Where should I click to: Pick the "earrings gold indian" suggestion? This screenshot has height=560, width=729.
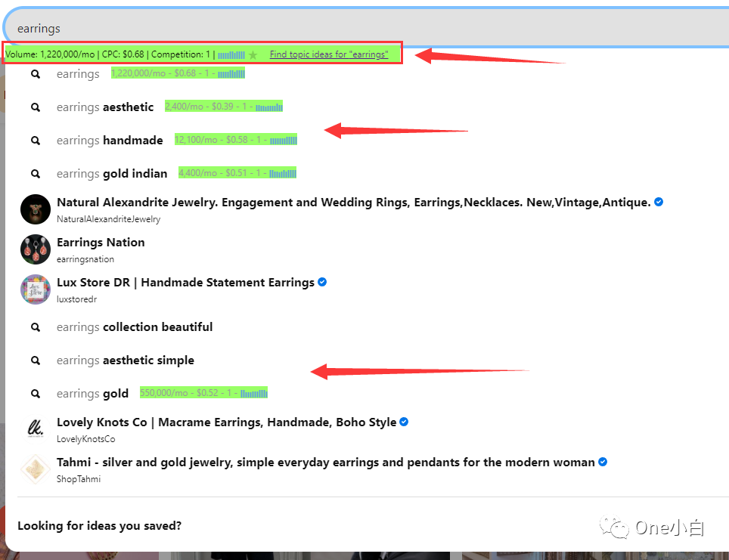[112, 174]
